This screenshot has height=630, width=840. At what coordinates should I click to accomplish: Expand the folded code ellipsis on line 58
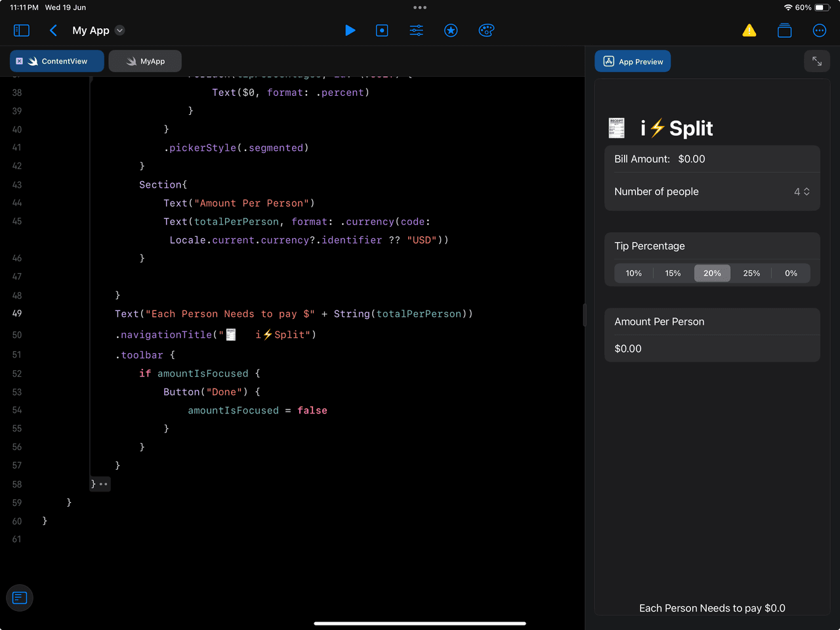(x=103, y=484)
